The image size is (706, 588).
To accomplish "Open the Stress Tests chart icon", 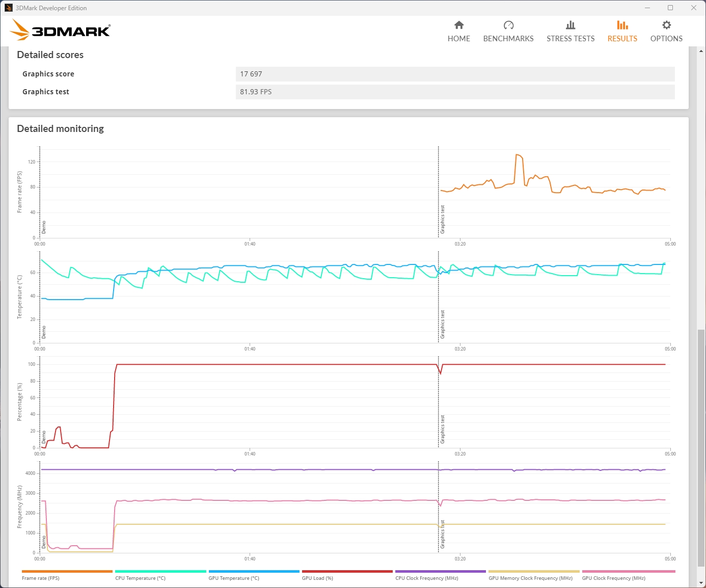I will click(571, 25).
